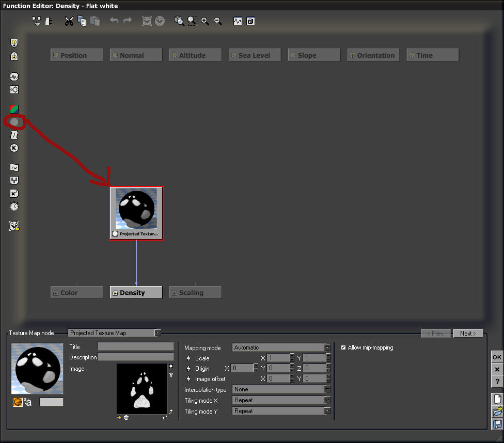Add a constant node with K icon
This screenshot has height=443, width=504.
tap(14, 148)
